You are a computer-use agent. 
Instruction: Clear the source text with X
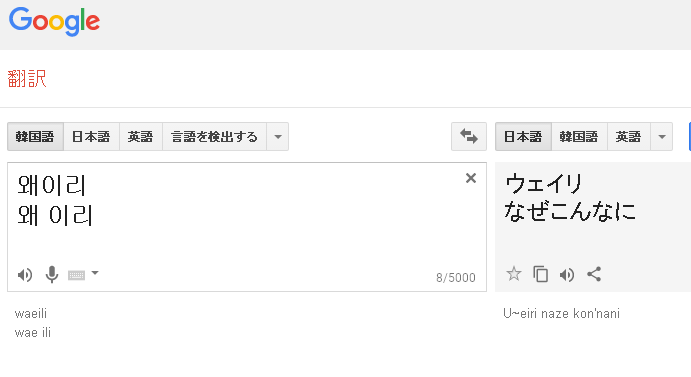coord(471,178)
